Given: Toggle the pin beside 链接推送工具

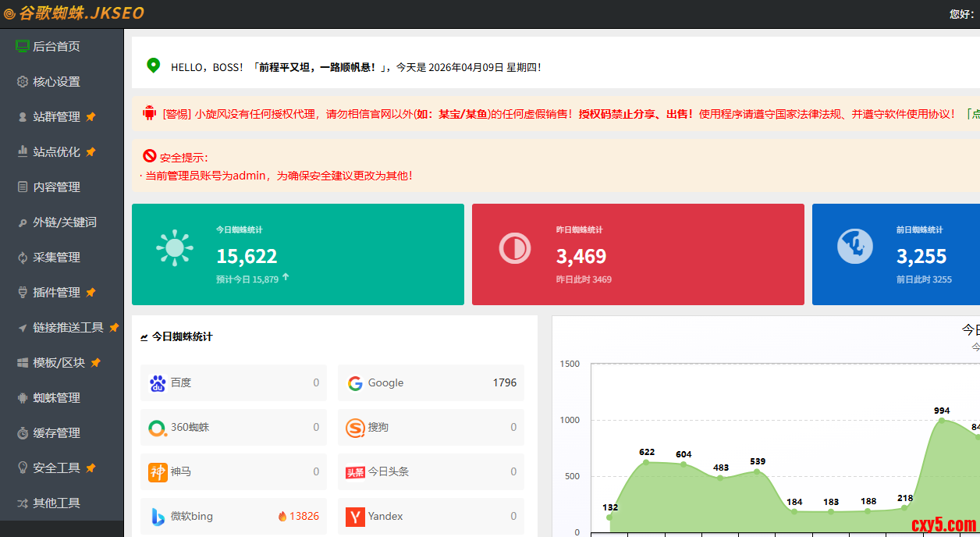Looking at the screenshot, I should pyautogui.click(x=114, y=328).
